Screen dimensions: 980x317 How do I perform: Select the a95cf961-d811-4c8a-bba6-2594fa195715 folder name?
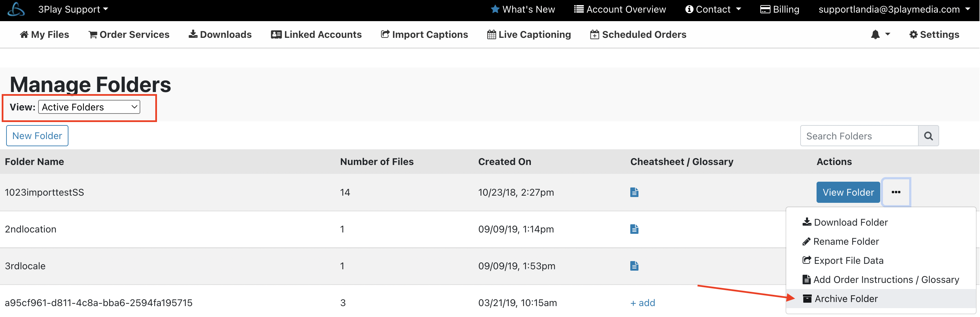98,303
